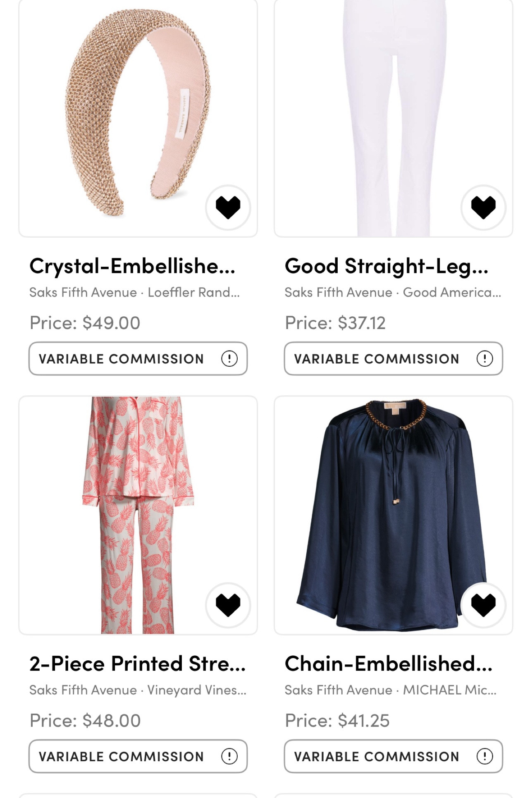View commission details for the printed pajamas

(230, 756)
